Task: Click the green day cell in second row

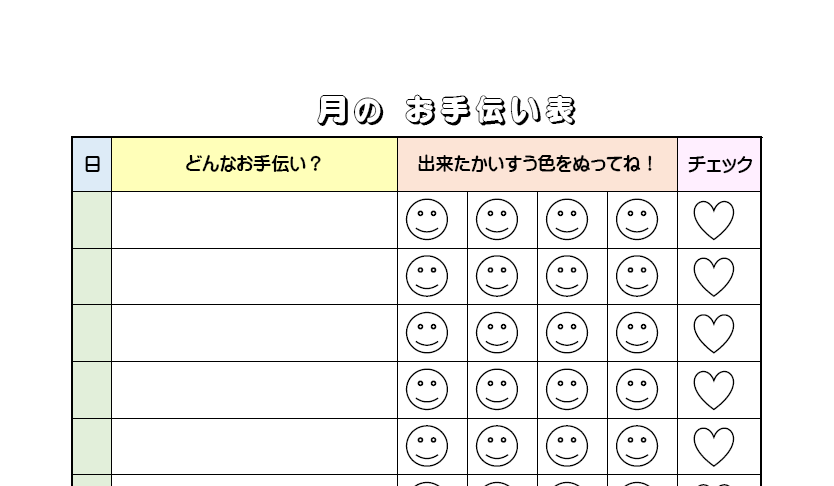Action: point(92,277)
